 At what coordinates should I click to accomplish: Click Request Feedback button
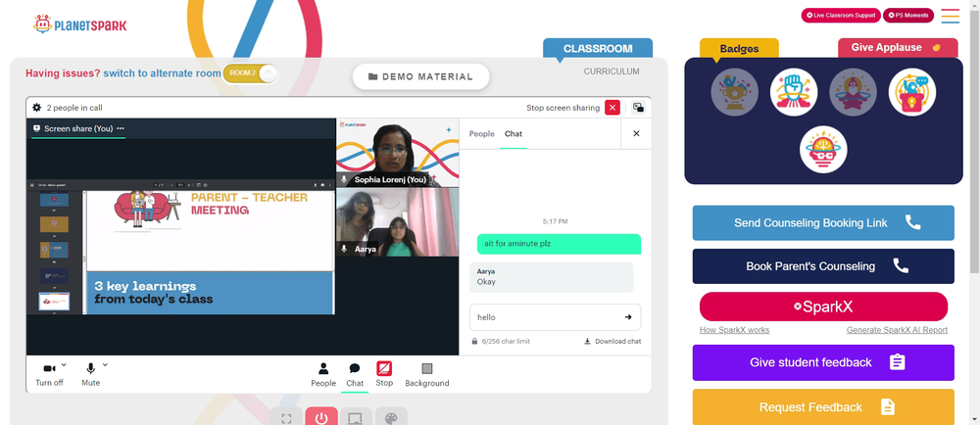coord(823,407)
